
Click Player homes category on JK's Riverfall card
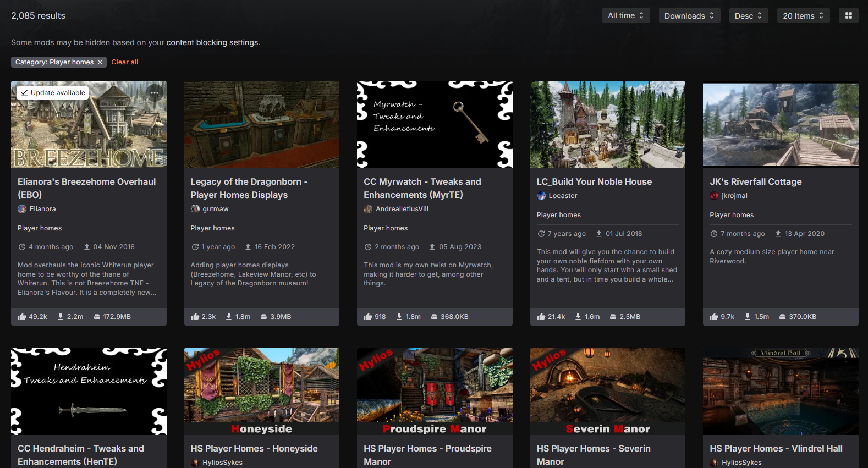coord(732,215)
